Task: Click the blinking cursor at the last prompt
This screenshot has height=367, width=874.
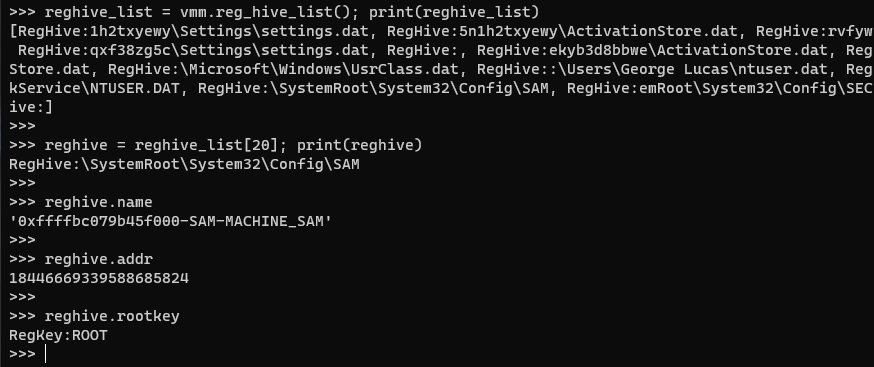Action: coord(45,354)
